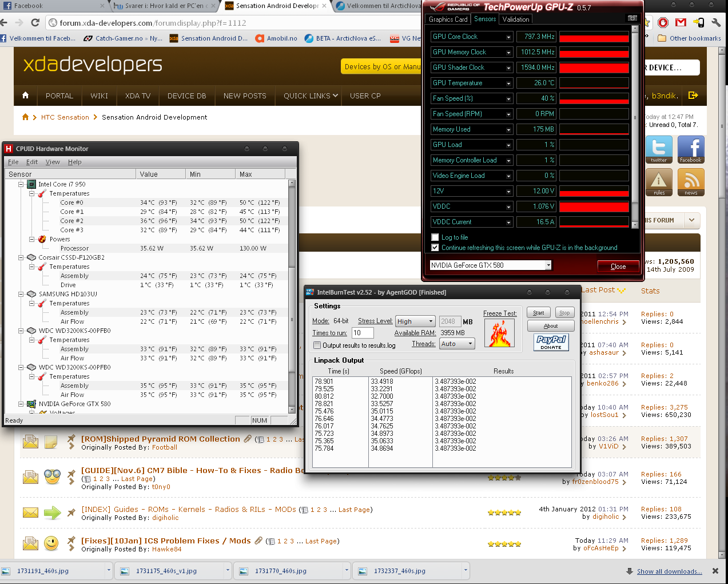This screenshot has height=584, width=728.
Task: Open the VDDC Current sensor dropdown arrow
Action: pyautogui.click(x=508, y=223)
